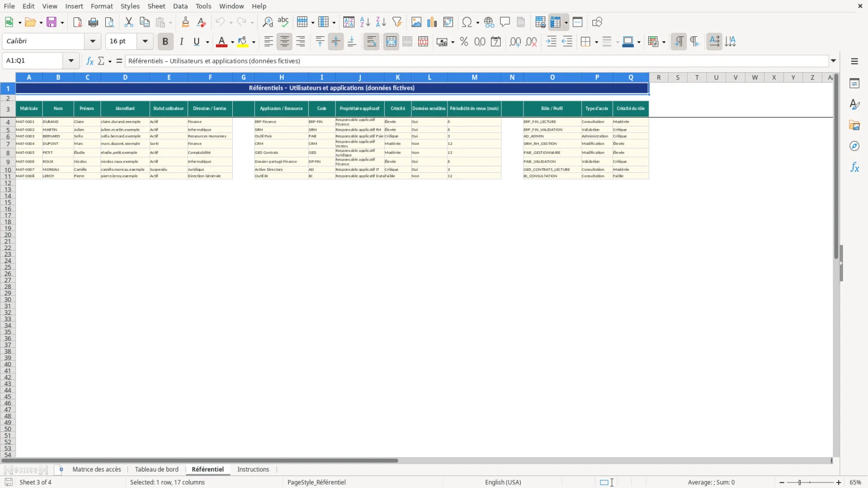This screenshot has height=488, width=868.
Task: Apply the yellow background color
Action: tap(242, 42)
